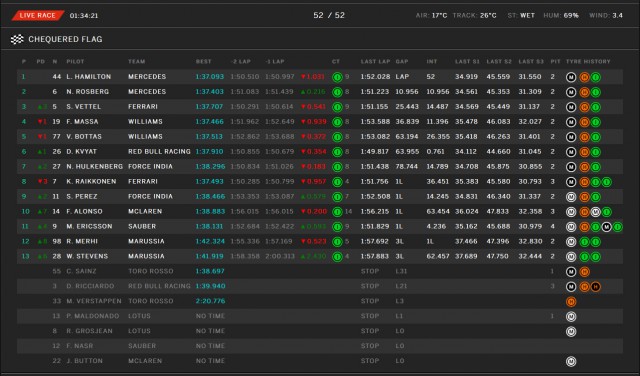
Task: Select driver V. BOTTAS
Action: pyautogui.click(x=84, y=137)
